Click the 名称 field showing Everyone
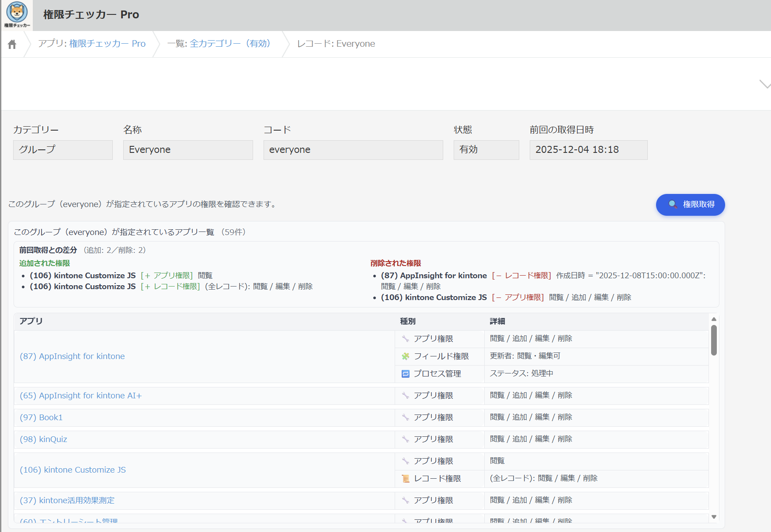The width and height of the screenshot is (771, 532). (188, 150)
